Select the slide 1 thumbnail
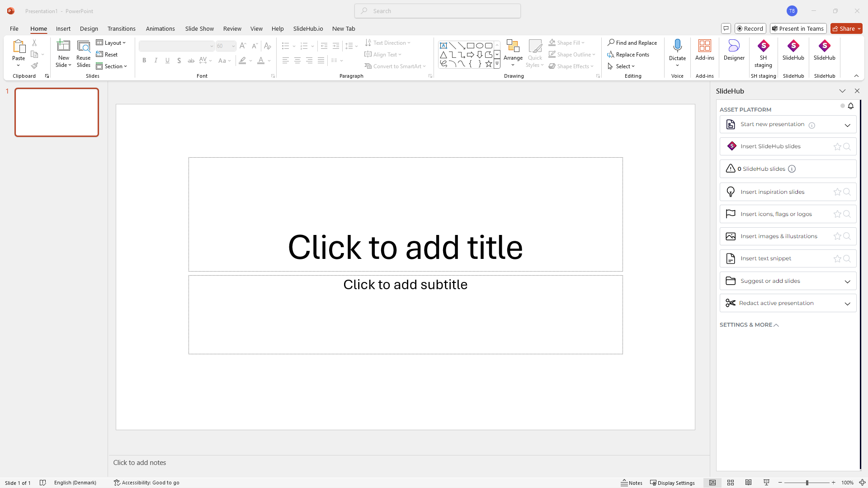The height and width of the screenshot is (488, 868). coord(57,112)
